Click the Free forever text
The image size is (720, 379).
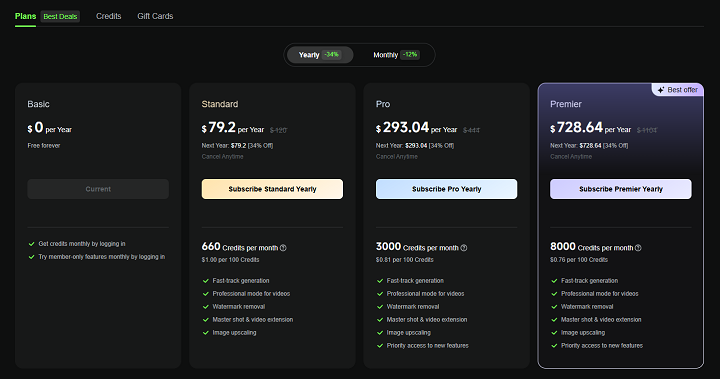coord(44,146)
